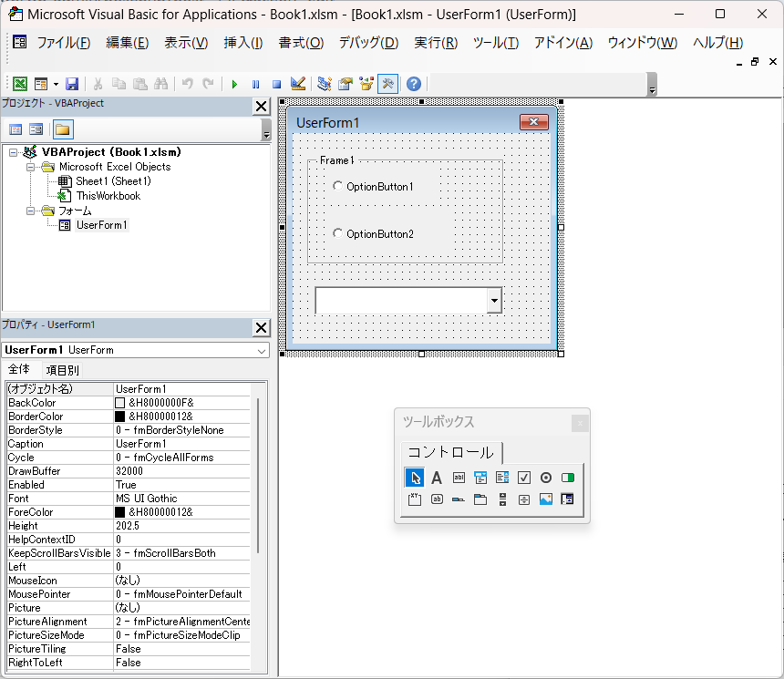Choose the Image control in the toolbox
The width and height of the screenshot is (784, 679).
(x=546, y=499)
